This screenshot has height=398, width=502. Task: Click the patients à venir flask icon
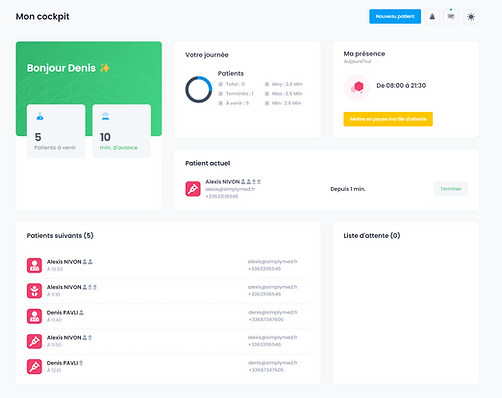click(x=40, y=116)
